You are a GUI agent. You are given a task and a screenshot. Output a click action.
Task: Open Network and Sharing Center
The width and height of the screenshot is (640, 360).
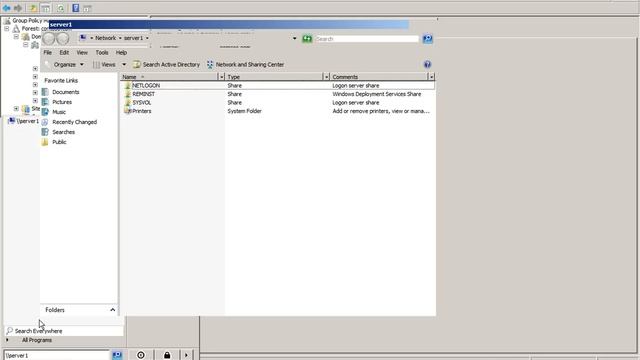[x=245, y=64]
